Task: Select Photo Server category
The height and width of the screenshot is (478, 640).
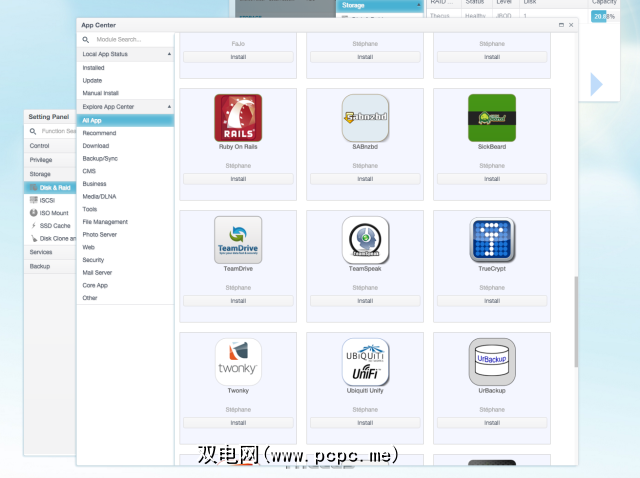Action: pos(125,234)
